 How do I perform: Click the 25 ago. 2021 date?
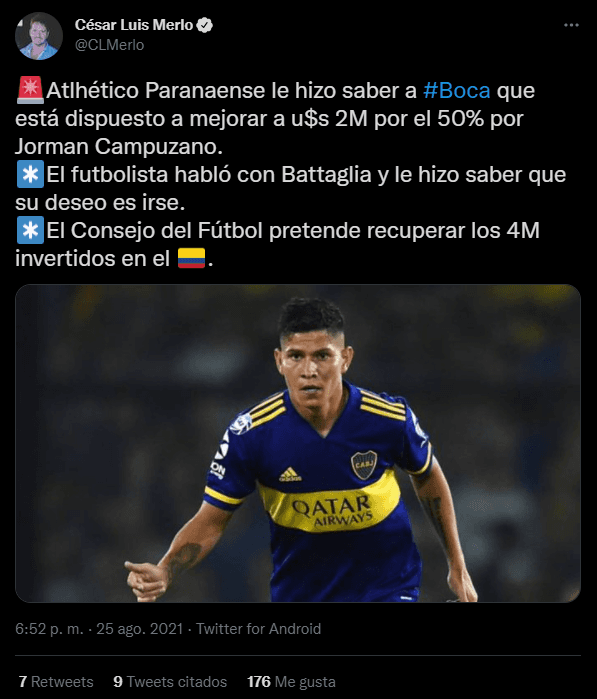click(x=140, y=629)
